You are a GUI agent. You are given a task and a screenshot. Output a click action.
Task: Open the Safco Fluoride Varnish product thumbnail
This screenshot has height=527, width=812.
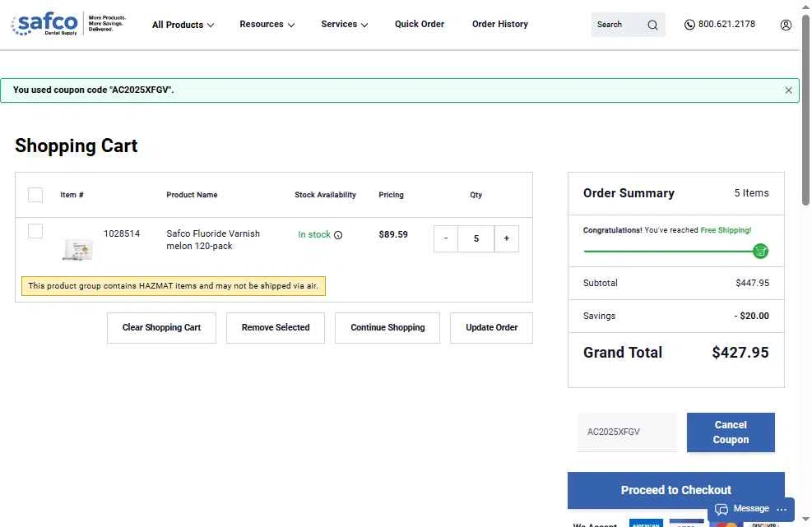77,250
